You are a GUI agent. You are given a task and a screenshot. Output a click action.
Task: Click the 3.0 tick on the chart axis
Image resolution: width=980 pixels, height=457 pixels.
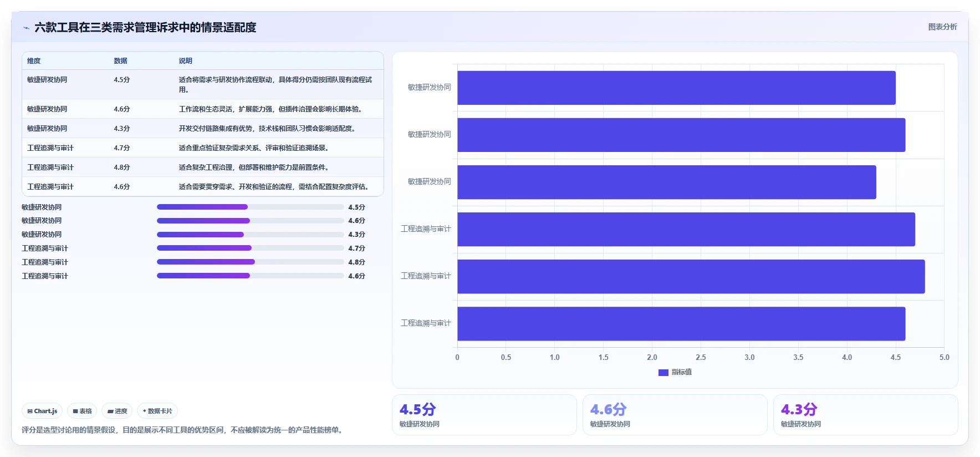[x=749, y=358]
